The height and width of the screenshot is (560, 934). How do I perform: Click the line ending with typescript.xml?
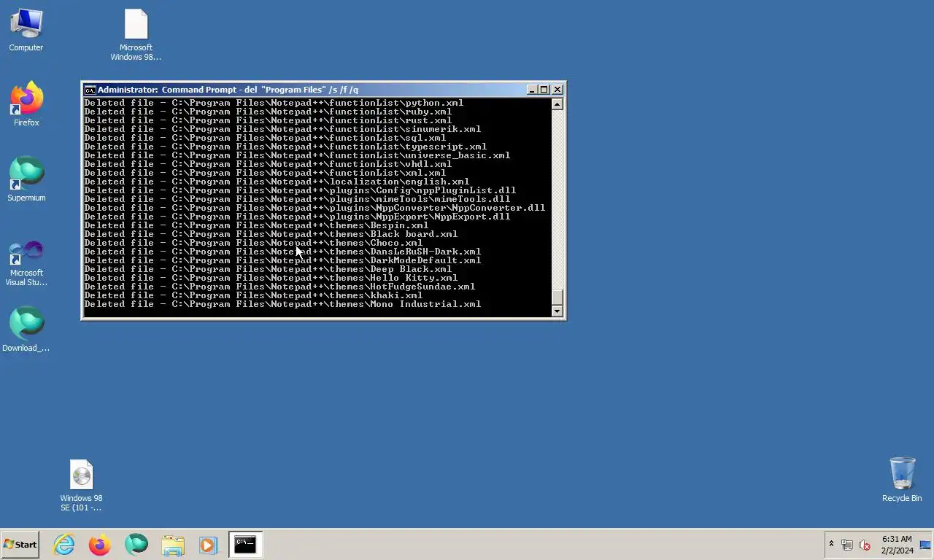(x=285, y=147)
